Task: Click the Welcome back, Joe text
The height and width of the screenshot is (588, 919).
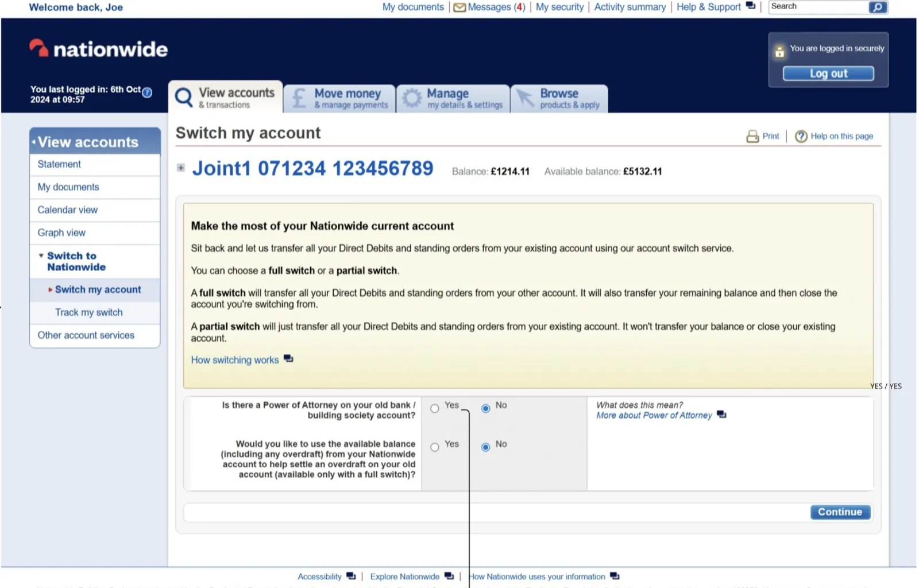Action: tap(76, 7)
